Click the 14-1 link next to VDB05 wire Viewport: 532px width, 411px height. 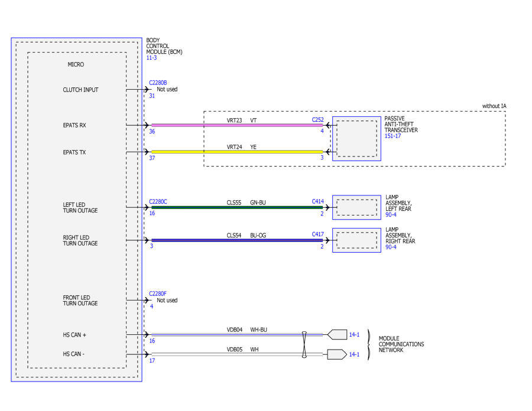click(x=354, y=354)
